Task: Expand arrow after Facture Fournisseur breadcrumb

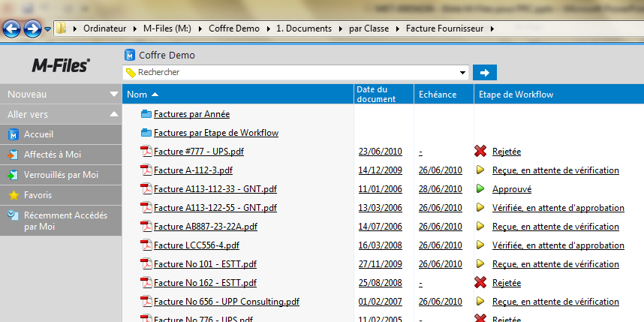Action: 492,29
